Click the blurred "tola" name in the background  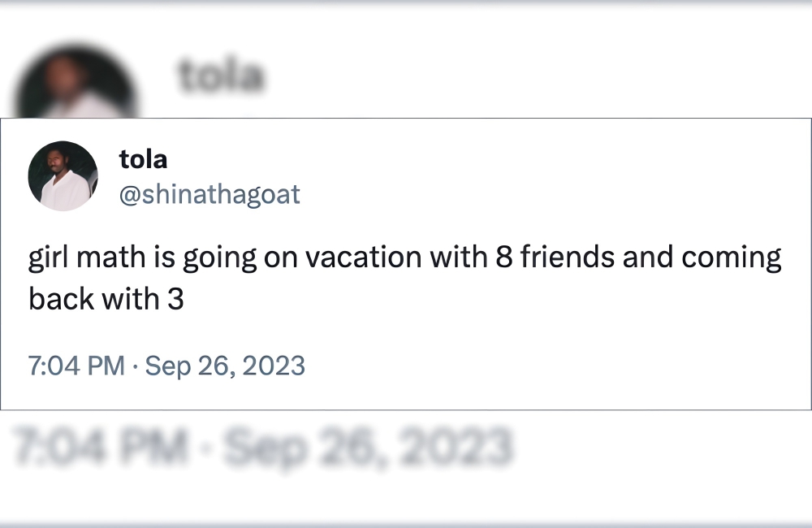(x=221, y=76)
